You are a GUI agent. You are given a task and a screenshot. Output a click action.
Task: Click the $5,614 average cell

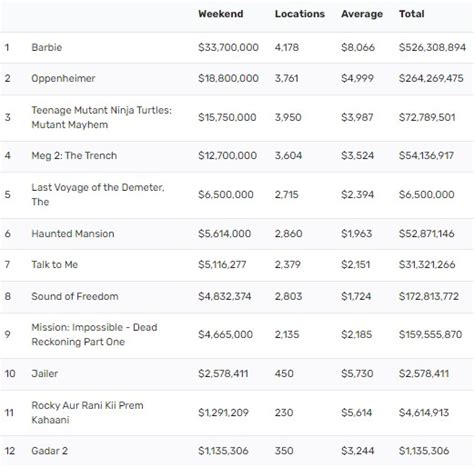(x=356, y=413)
